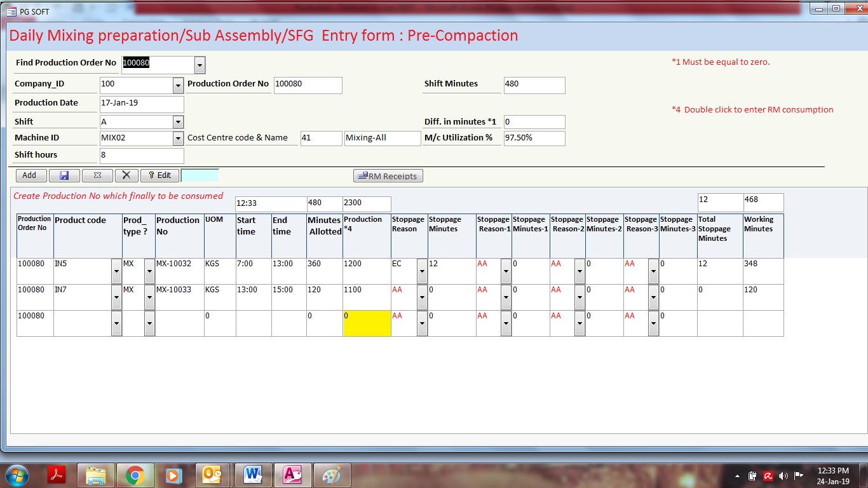Click the Production value 1100 cell
868x488 pixels.
tap(367, 297)
